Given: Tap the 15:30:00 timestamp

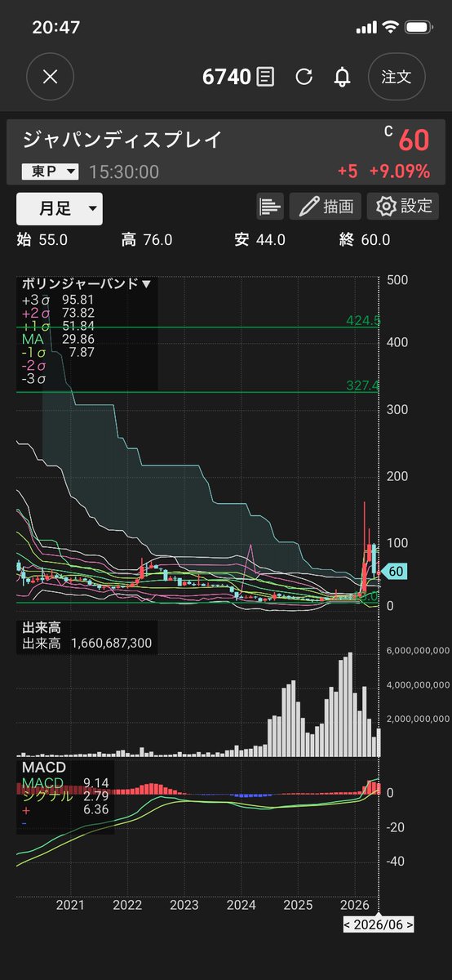Looking at the screenshot, I should tap(124, 171).
